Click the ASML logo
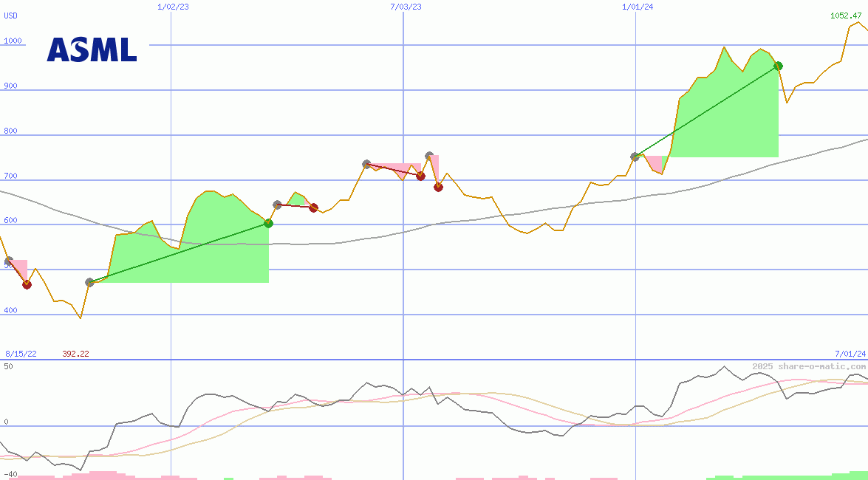This screenshot has height=480, width=868. click(x=92, y=49)
